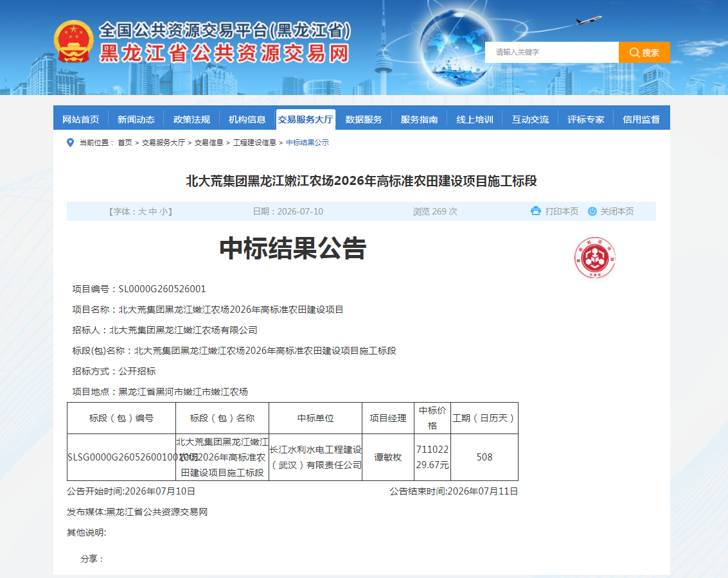Viewport: 728px width, 578px height.
Task: Select the 交易服务大厅 tab
Action: pyautogui.click(x=305, y=119)
